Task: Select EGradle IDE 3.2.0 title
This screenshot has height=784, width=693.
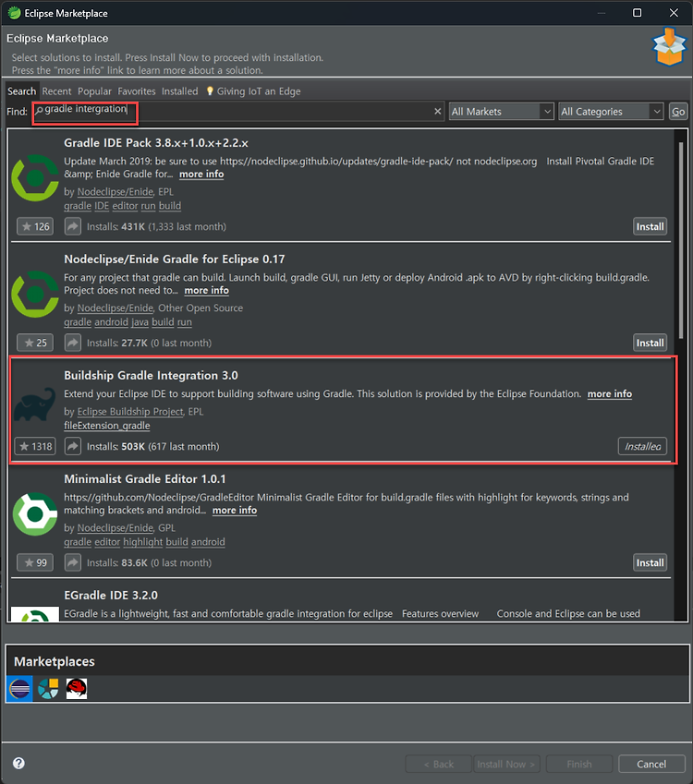Action: [x=111, y=595]
